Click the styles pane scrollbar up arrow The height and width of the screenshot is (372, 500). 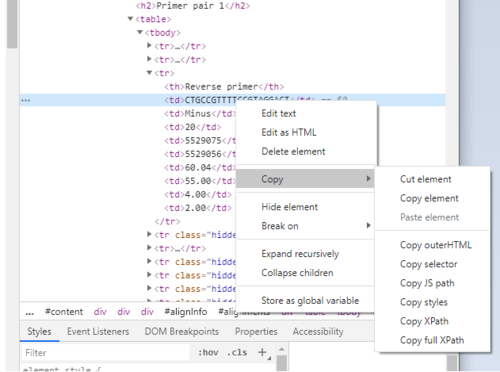282,349
